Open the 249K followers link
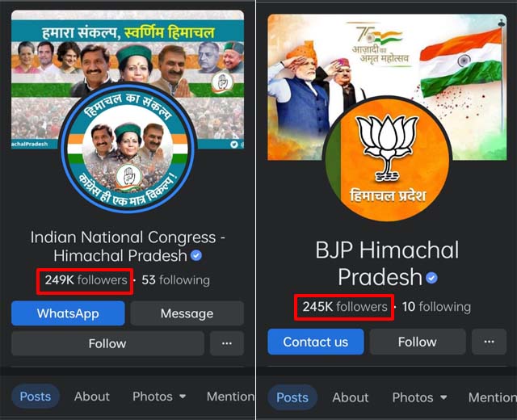Viewport: 517px width, 420px height. [x=86, y=280]
